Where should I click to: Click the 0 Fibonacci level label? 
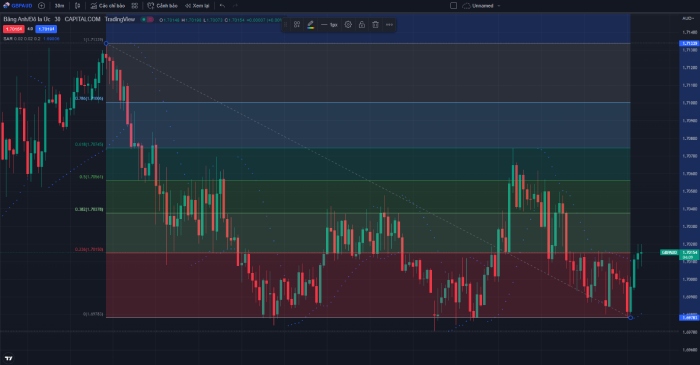(93, 314)
